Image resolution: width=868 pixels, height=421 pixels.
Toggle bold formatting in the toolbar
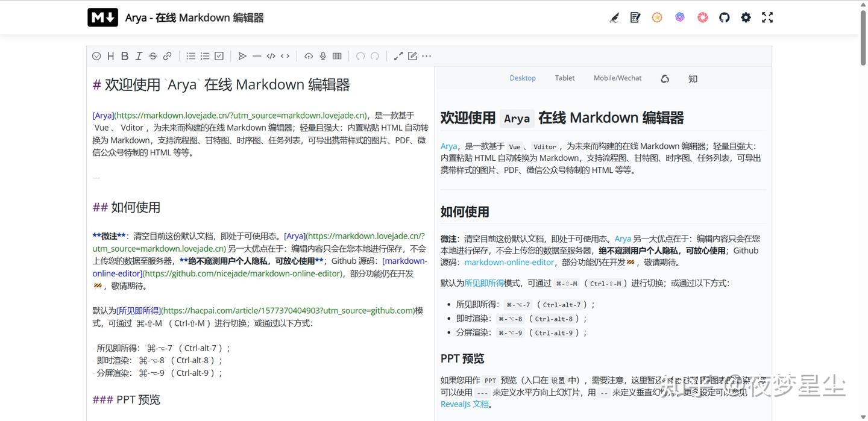pyautogui.click(x=125, y=56)
